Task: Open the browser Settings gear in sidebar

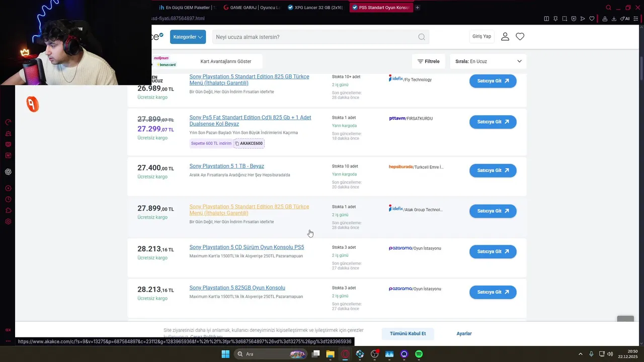Action: pyautogui.click(x=8, y=222)
